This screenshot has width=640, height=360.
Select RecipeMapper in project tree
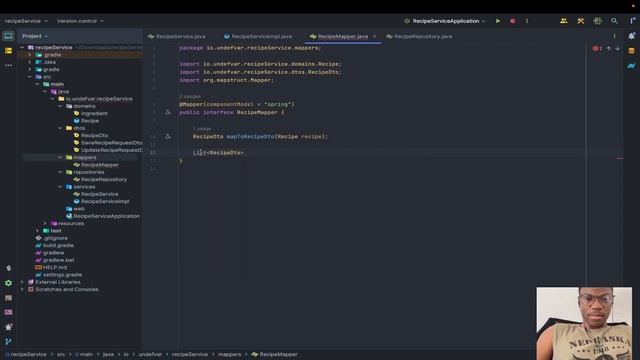pos(96,165)
